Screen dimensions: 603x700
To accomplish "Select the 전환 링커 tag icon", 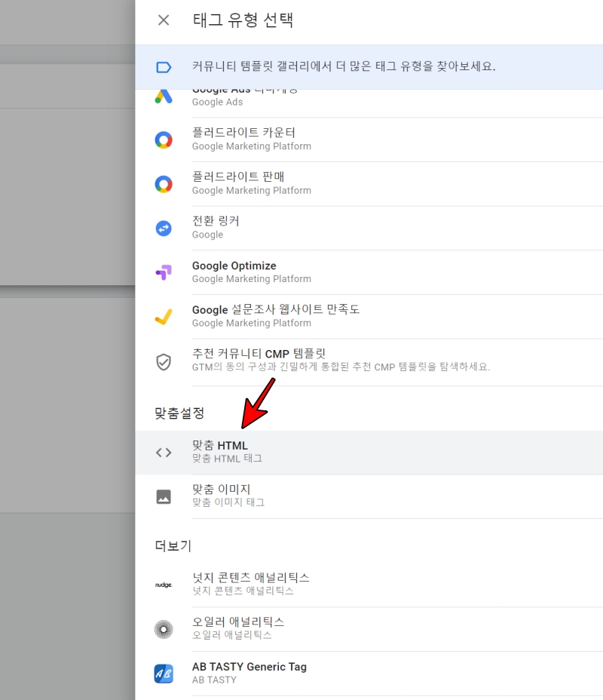I will coord(164,228).
